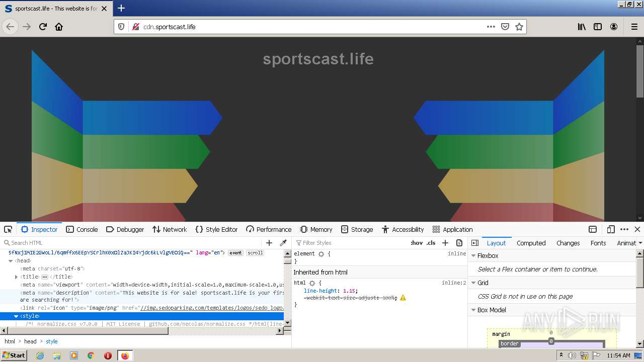Image resolution: width=644 pixels, height=362 pixels.
Task: Toggle the Firefox sidebar
Action: 598,27
